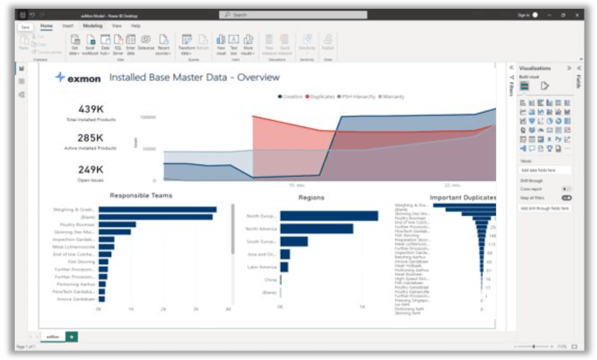Adjust the zoom slider in status bar

click(x=533, y=346)
